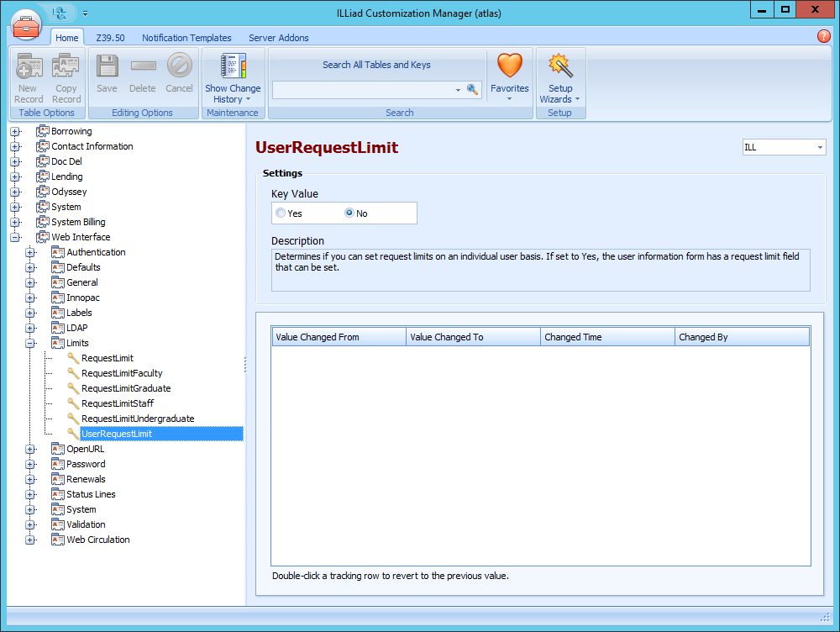Screen dimensions: 840x632
Task: Click the red help question mark icon
Action: pos(824,36)
